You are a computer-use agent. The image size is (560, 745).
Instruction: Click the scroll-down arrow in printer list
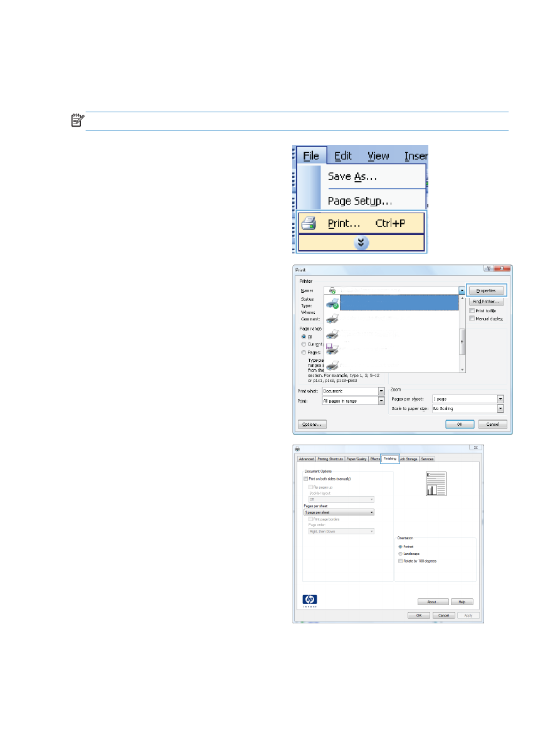(462, 369)
